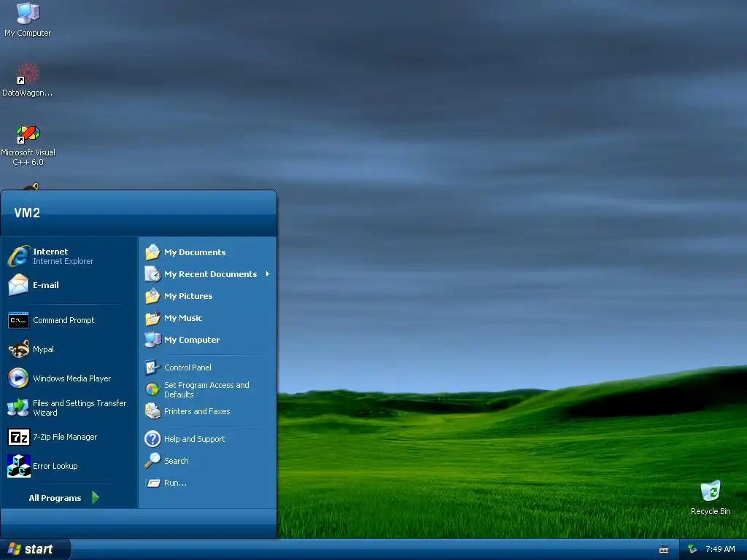Select the Recycle Bin icon
747x560 pixels.
pyautogui.click(x=711, y=497)
